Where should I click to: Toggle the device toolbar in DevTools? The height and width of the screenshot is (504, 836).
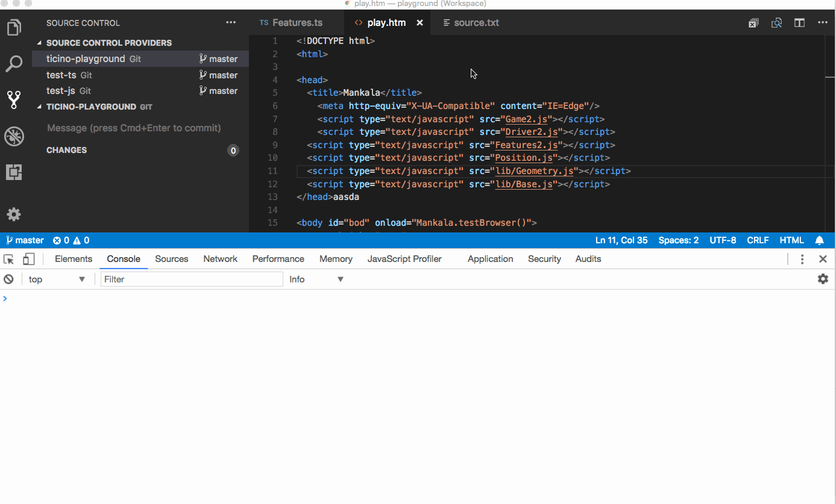(x=28, y=258)
